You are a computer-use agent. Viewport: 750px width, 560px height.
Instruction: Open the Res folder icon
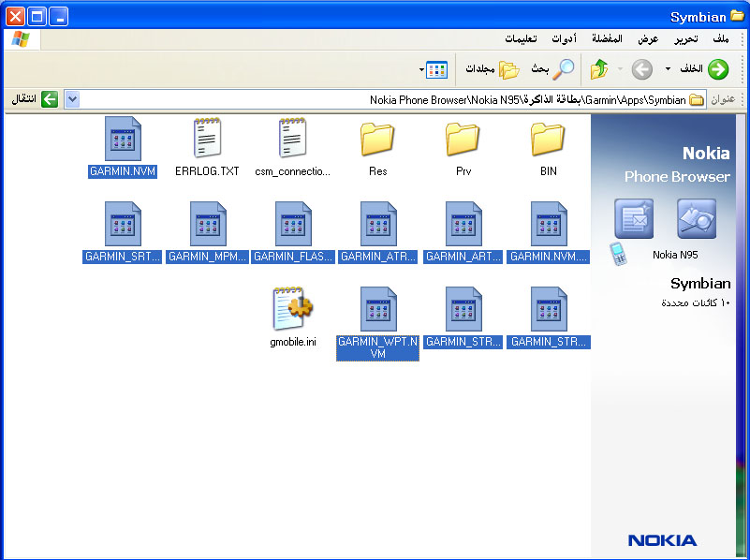377,140
